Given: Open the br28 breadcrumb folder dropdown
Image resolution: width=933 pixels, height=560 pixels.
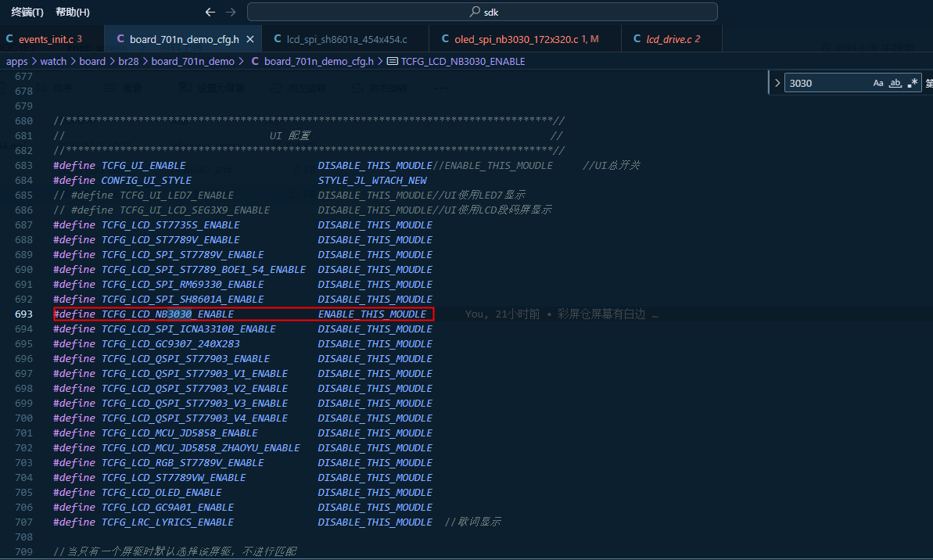Looking at the screenshot, I should click(128, 61).
